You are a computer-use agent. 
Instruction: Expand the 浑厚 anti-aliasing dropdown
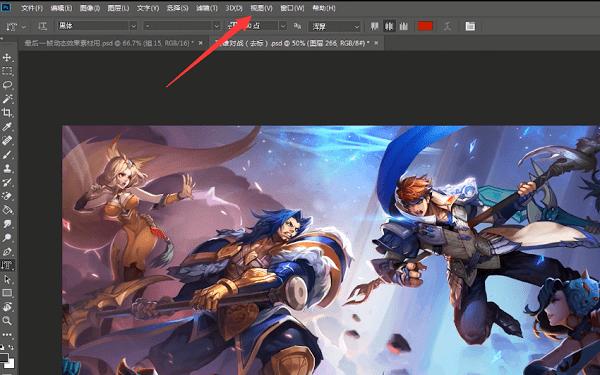tap(357, 26)
